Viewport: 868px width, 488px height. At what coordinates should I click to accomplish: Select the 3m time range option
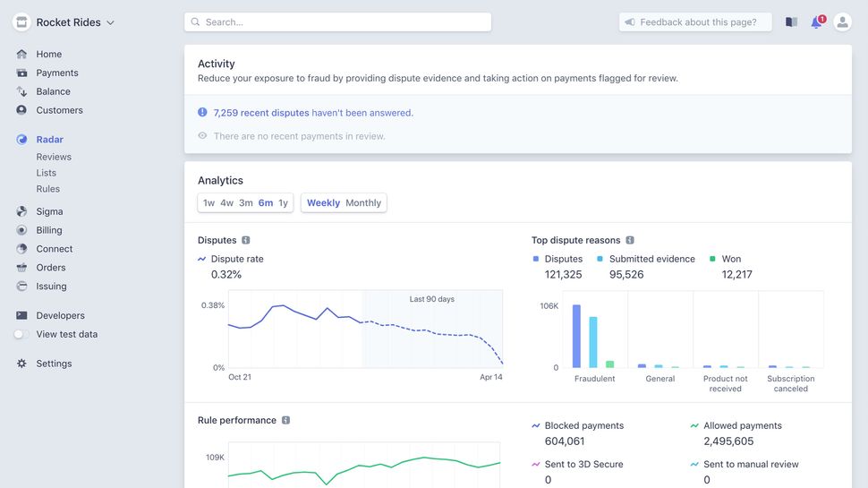tap(246, 203)
